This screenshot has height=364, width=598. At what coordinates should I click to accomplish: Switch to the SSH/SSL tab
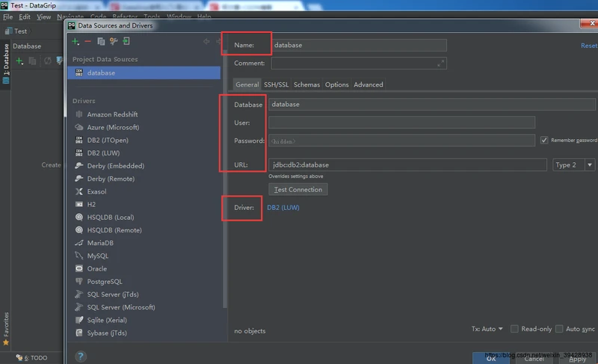276,84
